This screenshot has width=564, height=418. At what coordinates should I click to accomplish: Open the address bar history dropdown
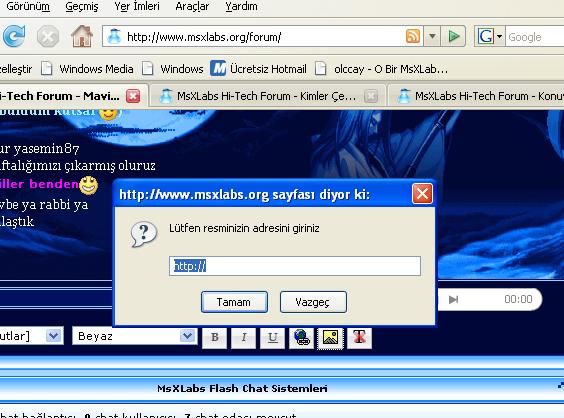[x=432, y=36]
